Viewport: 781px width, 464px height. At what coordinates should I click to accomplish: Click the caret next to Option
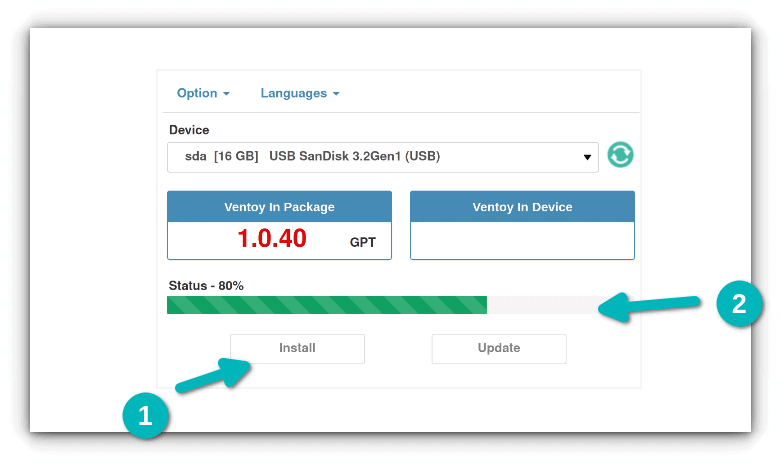click(x=226, y=94)
